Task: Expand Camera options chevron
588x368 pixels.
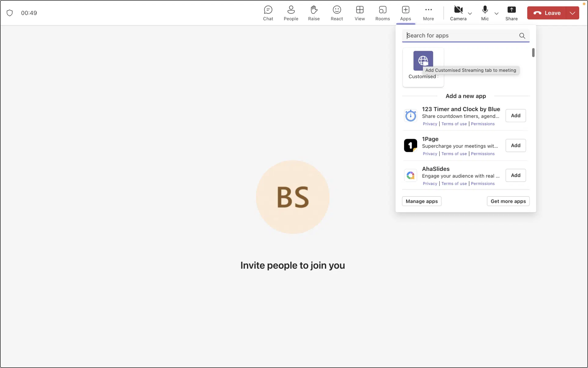Action: (x=470, y=13)
